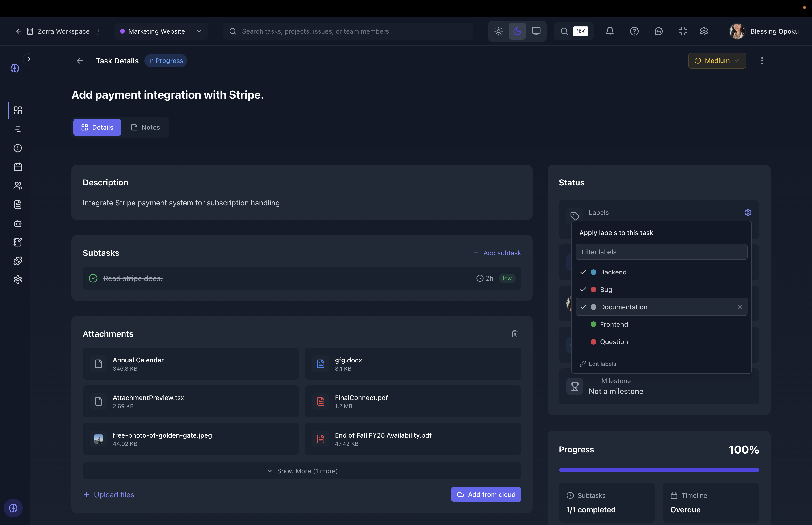Open the labels settings gear icon
The image size is (812, 525).
tap(748, 212)
